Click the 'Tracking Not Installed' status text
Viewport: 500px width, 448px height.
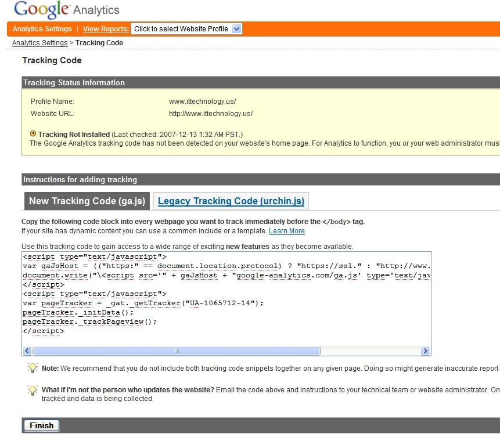74,135
